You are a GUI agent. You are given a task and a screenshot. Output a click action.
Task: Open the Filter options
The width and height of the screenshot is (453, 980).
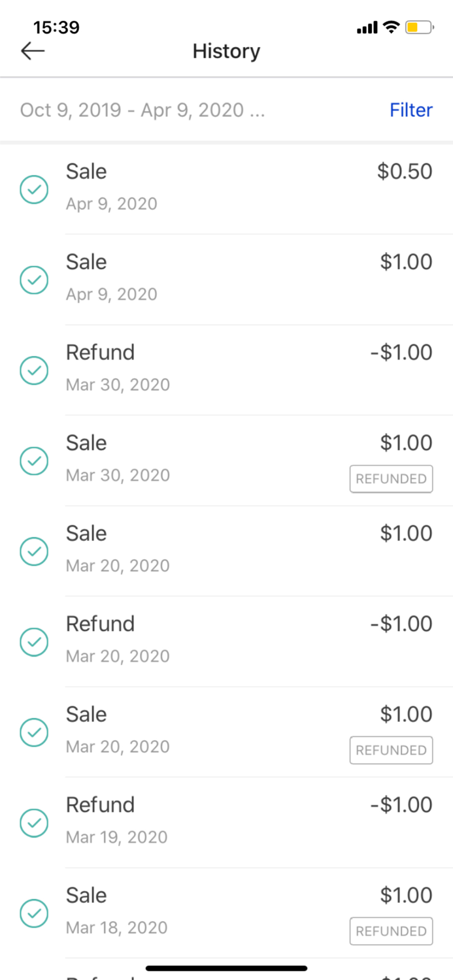411,110
